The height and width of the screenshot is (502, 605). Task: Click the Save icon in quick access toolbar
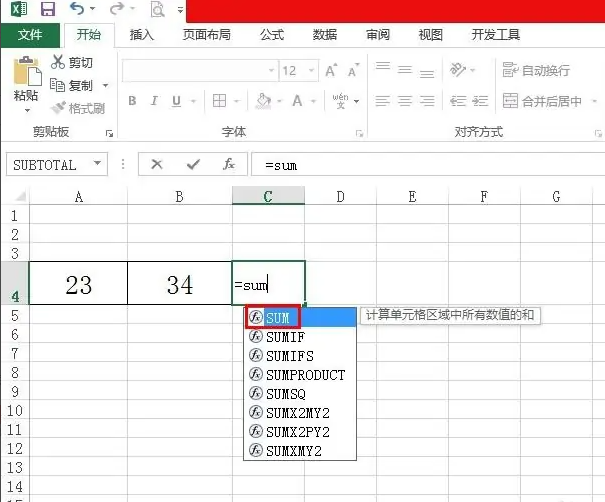tap(48, 8)
